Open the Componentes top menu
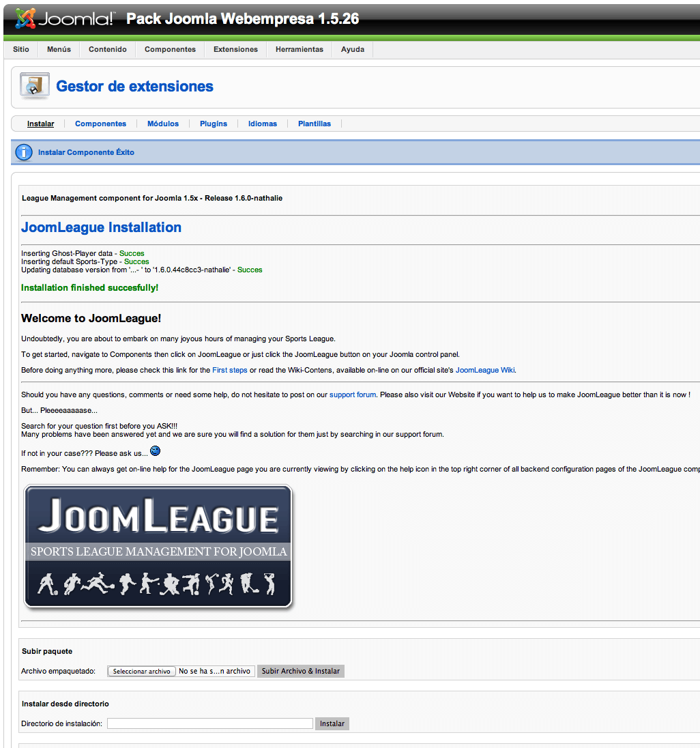Viewport: 700px width, 748px height. [x=171, y=50]
